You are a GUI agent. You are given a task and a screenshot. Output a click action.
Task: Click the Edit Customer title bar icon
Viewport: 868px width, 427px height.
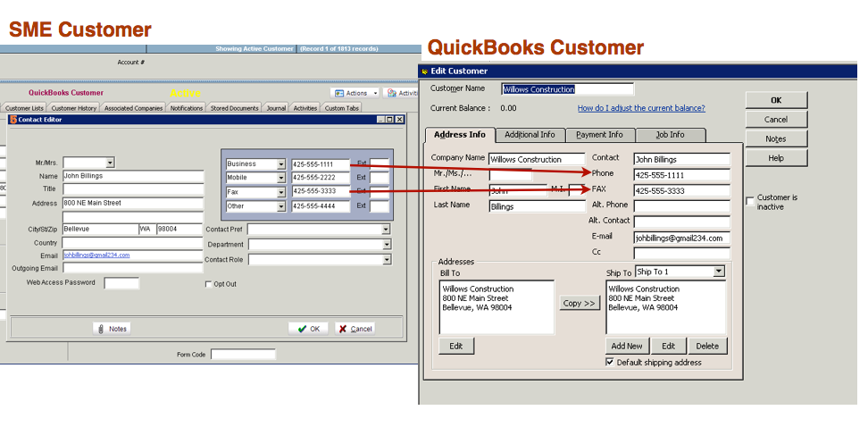pos(424,71)
